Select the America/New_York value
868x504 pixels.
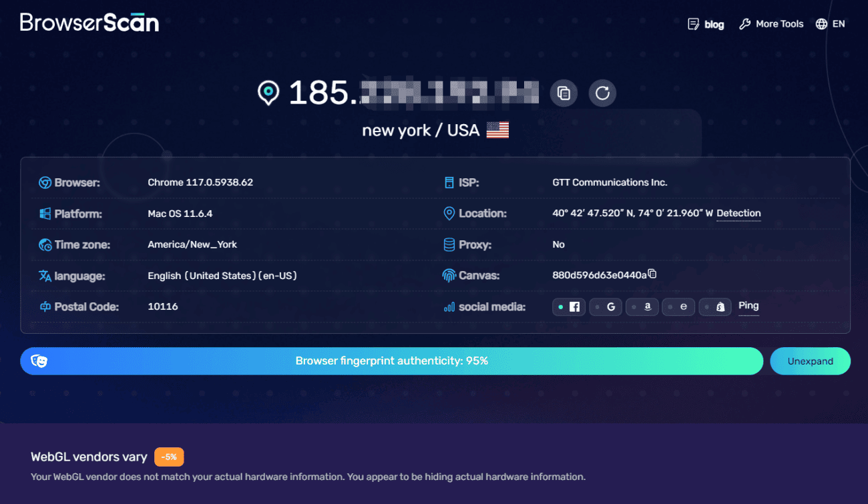click(192, 245)
